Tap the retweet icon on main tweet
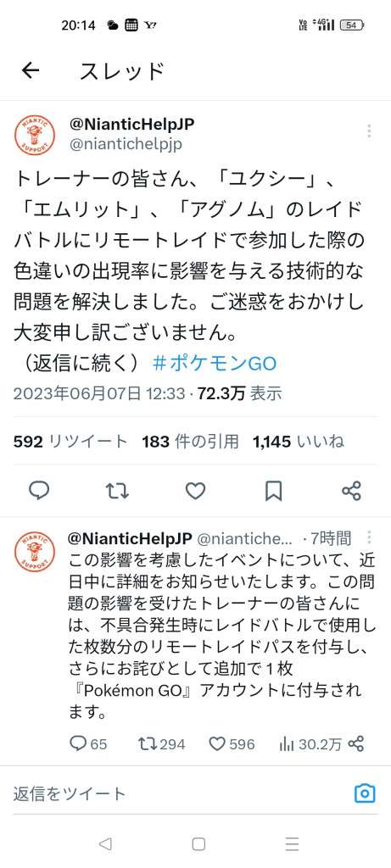 pos(117,491)
